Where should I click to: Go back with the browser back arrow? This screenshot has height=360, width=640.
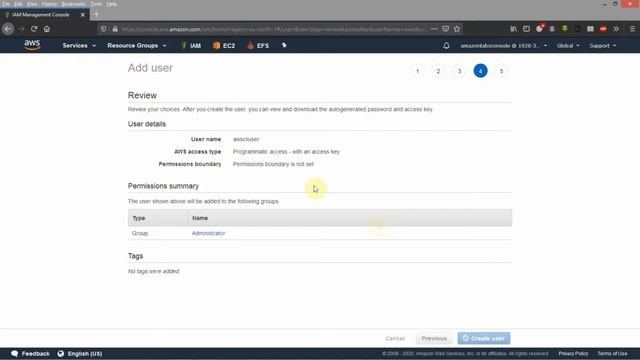(8, 29)
